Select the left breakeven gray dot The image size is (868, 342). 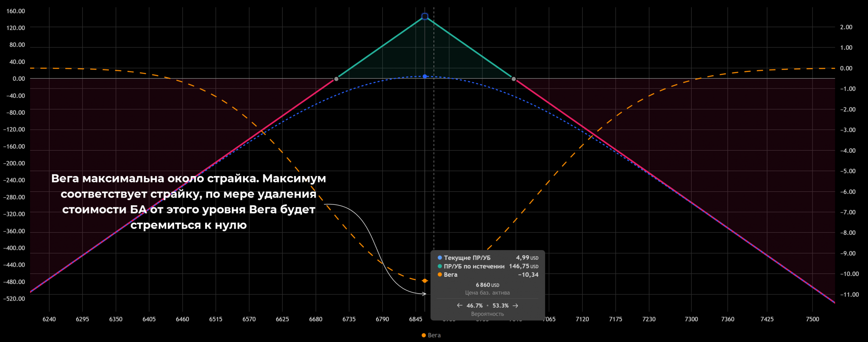[336, 79]
